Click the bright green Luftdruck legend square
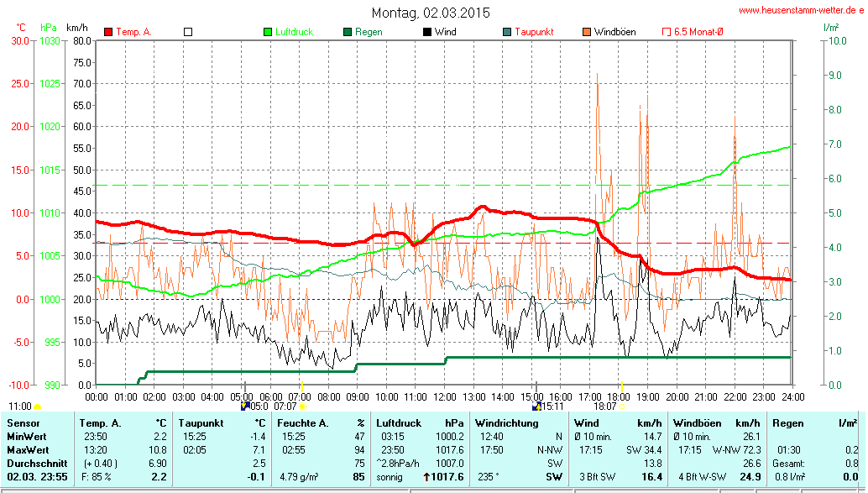 pos(268,32)
